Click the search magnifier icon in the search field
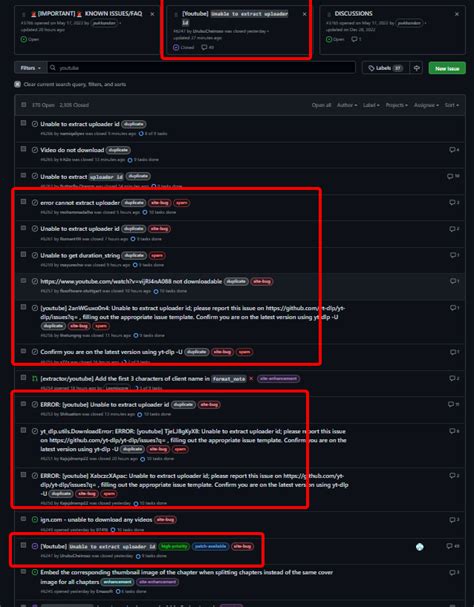474x607 pixels. coord(53,68)
